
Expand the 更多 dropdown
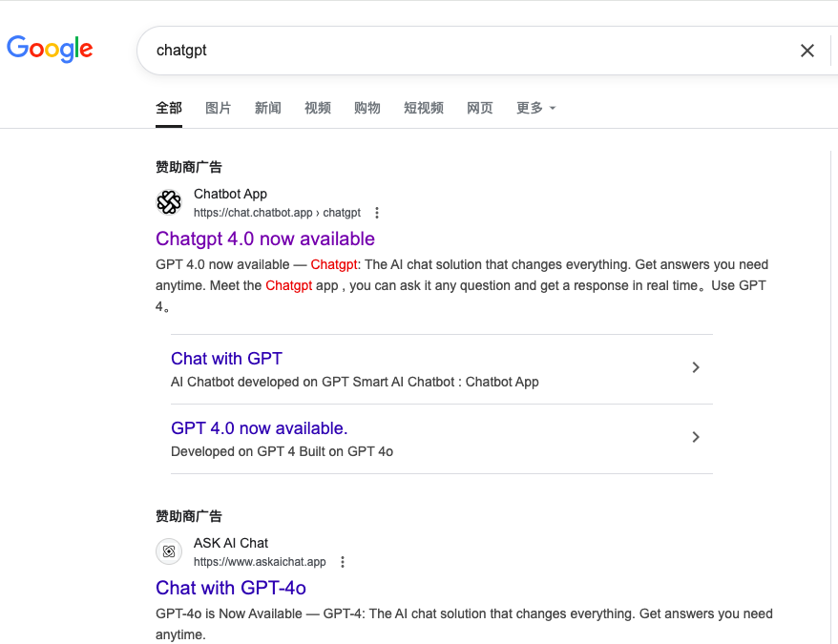tap(536, 108)
